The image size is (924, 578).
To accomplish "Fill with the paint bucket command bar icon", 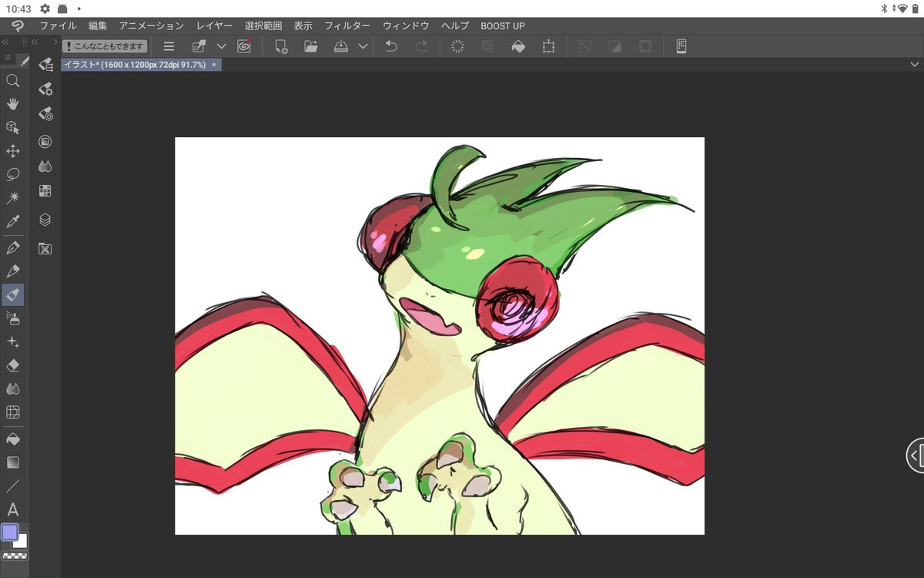I will 518,46.
